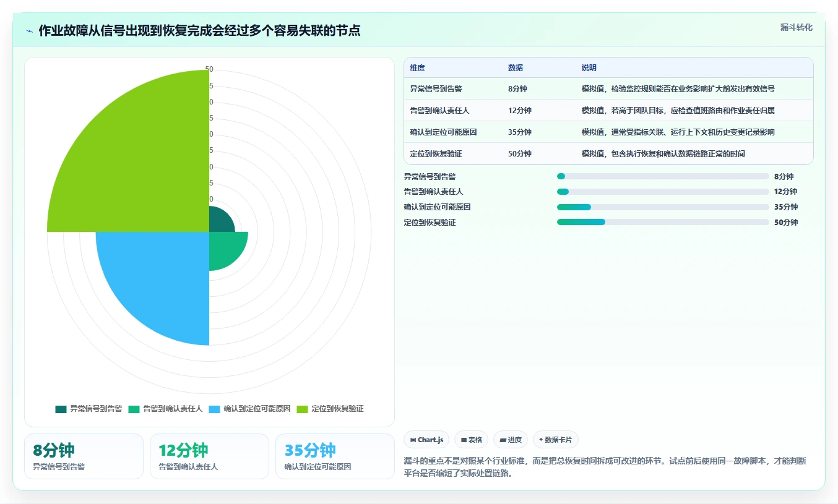The width and height of the screenshot is (838, 504).
Task: Toggle 定位到恢复验证 legend item
Action: [x=330, y=409]
